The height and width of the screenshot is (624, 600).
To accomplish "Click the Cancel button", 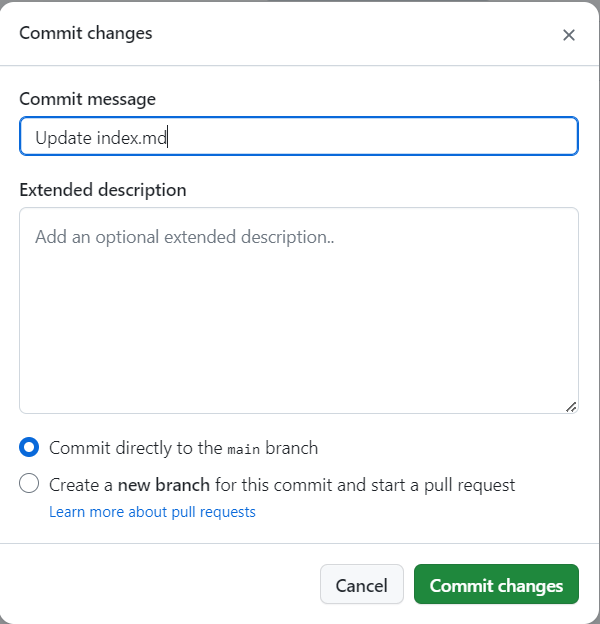I will pos(362,584).
